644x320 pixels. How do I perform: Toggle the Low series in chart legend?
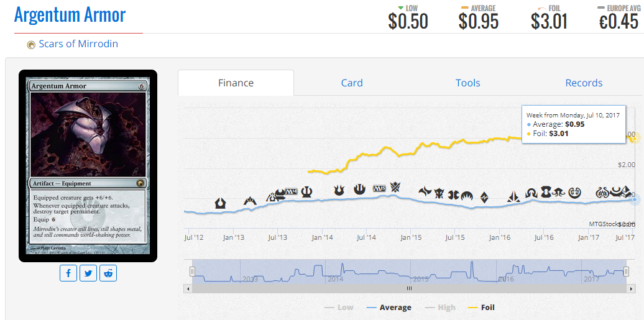tap(339, 308)
